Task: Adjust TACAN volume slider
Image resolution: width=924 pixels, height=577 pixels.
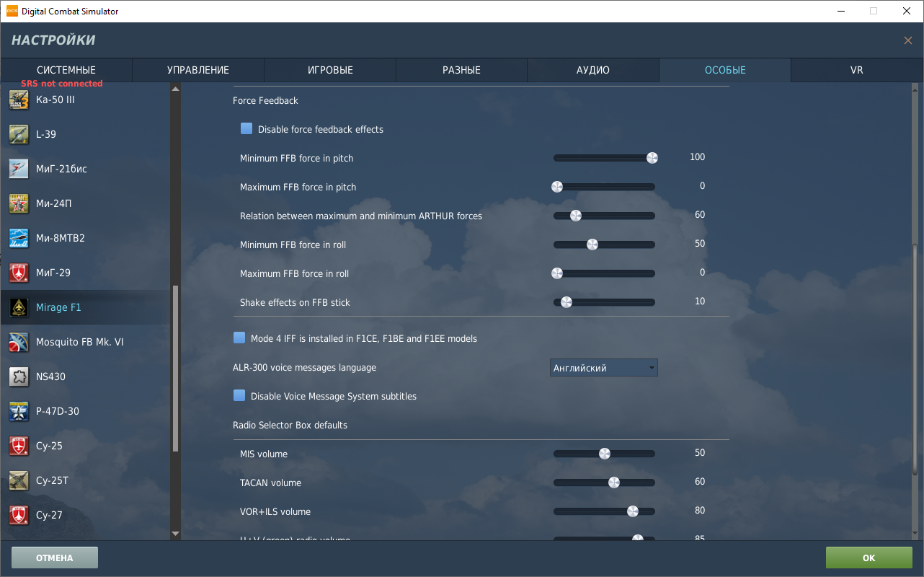Action: point(604,483)
